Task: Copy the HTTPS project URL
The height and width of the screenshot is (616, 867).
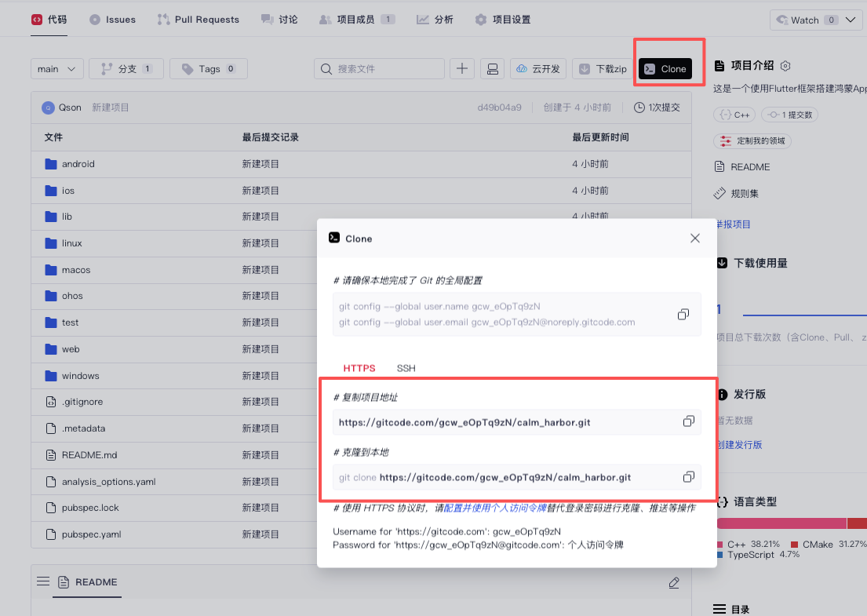Action: click(x=688, y=421)
